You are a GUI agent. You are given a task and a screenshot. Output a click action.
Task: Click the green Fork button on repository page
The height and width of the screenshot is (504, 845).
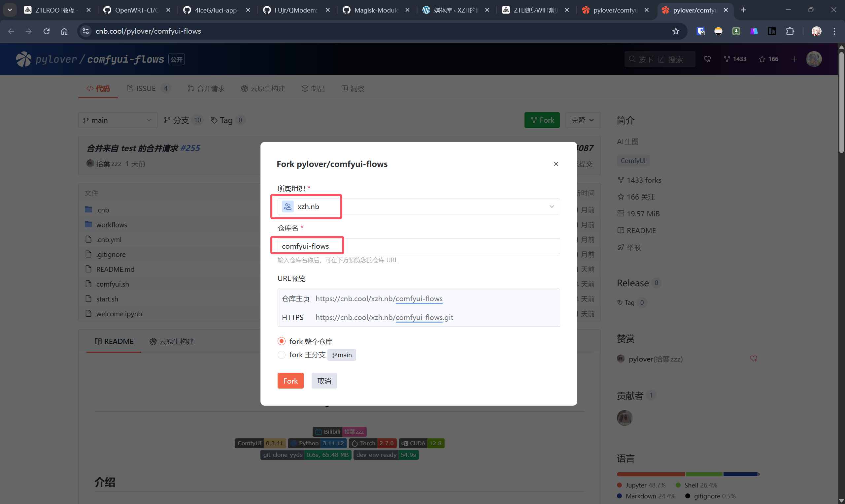pyautogui.click(x=542, y=120)
